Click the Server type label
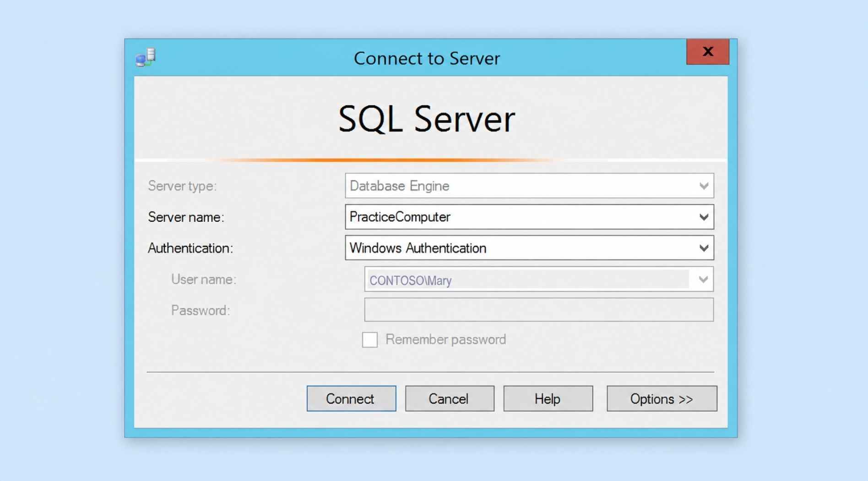868x481 pixels. coord(182,186)
